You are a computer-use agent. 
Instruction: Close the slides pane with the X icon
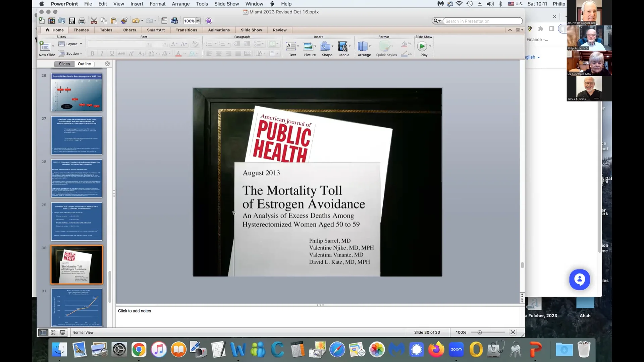(x=107, y=64)
